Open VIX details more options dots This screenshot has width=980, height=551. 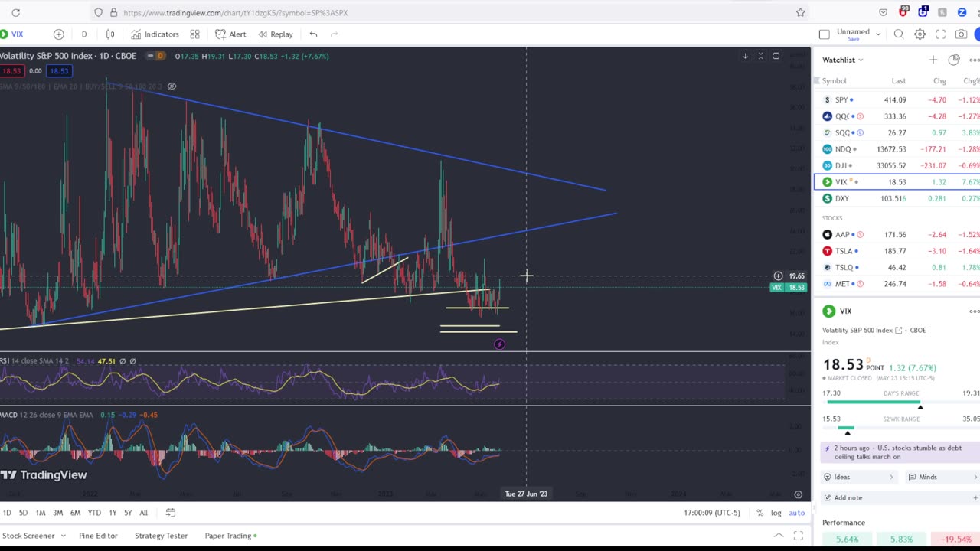[974, 311]
